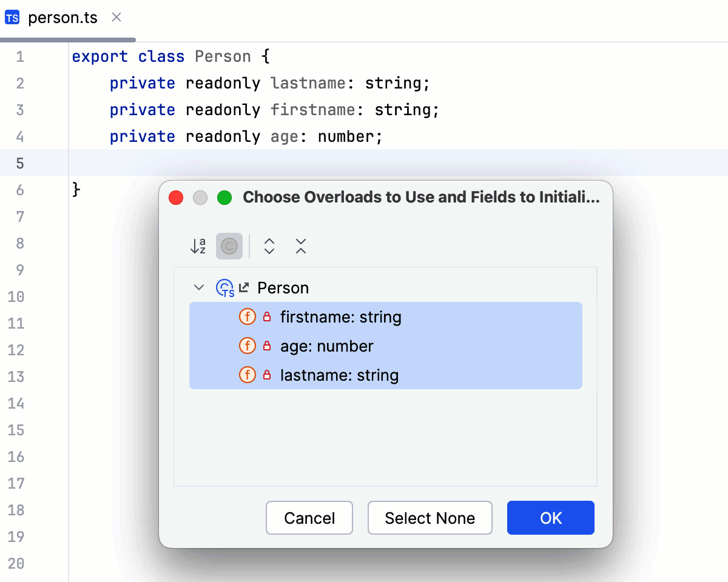Click the TS file icon on the person.ts tab

[12, 18]
